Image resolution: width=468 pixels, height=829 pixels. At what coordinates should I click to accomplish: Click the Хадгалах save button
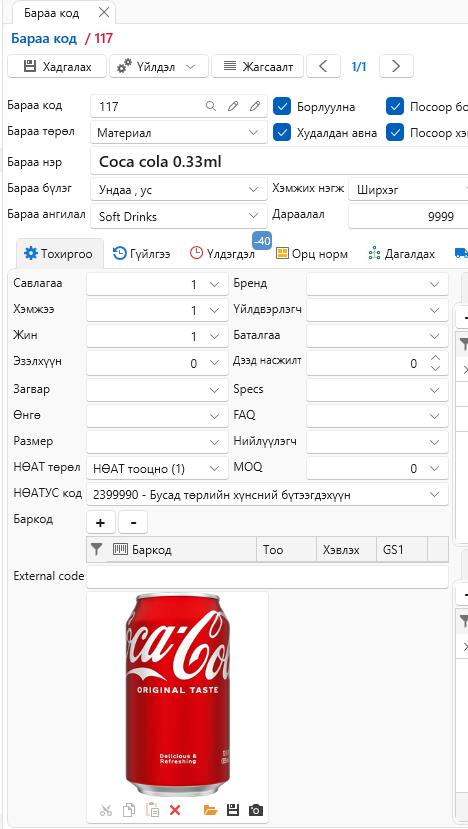(x=57, y=67)
